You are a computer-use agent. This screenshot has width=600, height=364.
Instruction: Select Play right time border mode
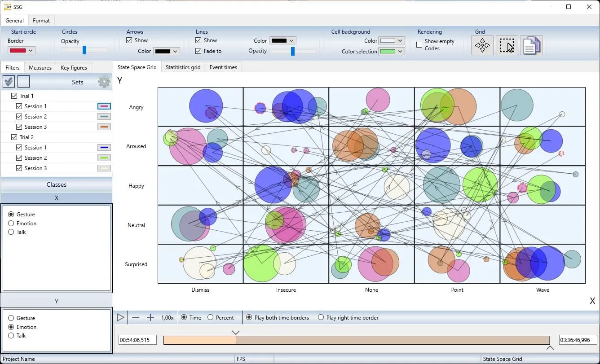click(x=321, y=317)
